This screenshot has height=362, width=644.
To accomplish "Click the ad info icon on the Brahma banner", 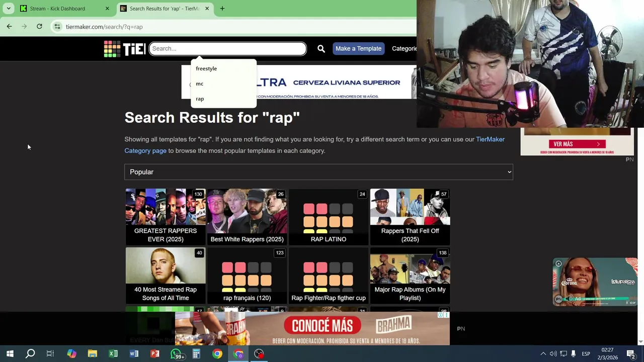I will click(441, 315).
